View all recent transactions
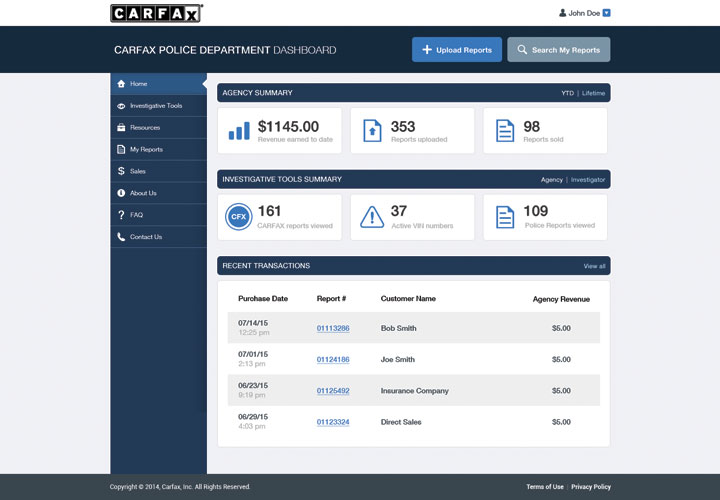 594,266
